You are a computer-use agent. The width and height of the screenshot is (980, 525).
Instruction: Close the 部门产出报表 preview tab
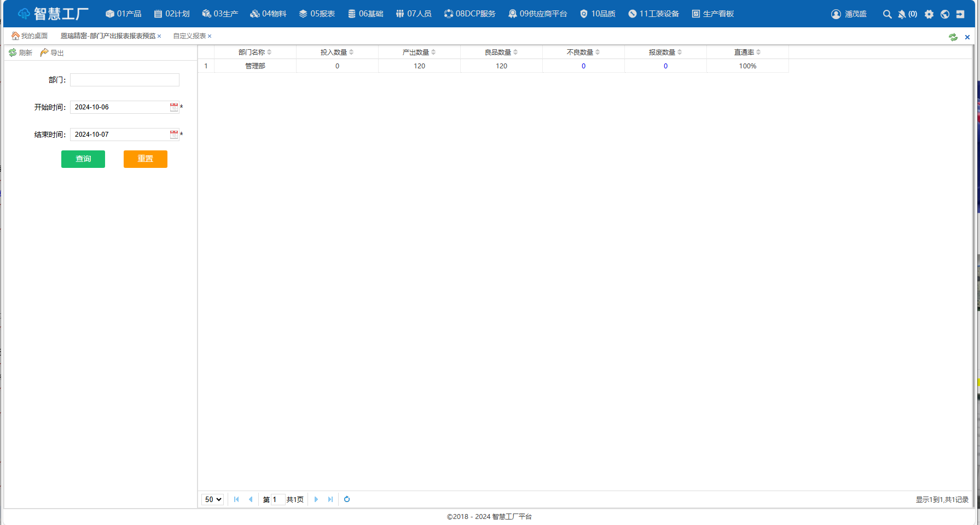point(159,36)
